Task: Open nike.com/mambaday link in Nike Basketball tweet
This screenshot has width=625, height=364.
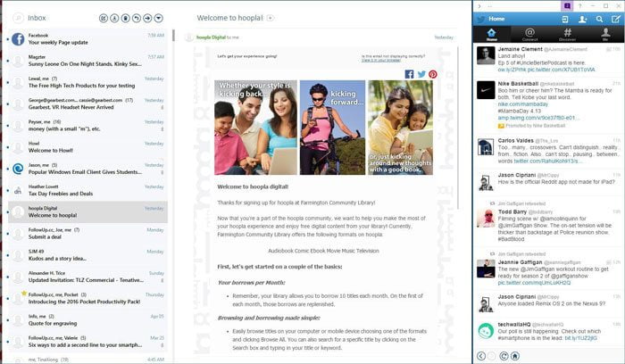Action: tap(522, 104)
